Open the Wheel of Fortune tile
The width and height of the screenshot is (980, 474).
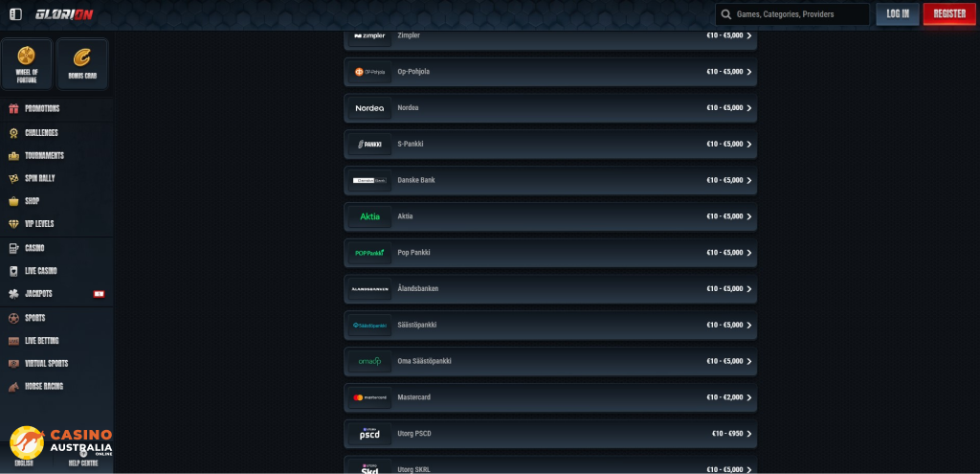[x=27, y=64]
